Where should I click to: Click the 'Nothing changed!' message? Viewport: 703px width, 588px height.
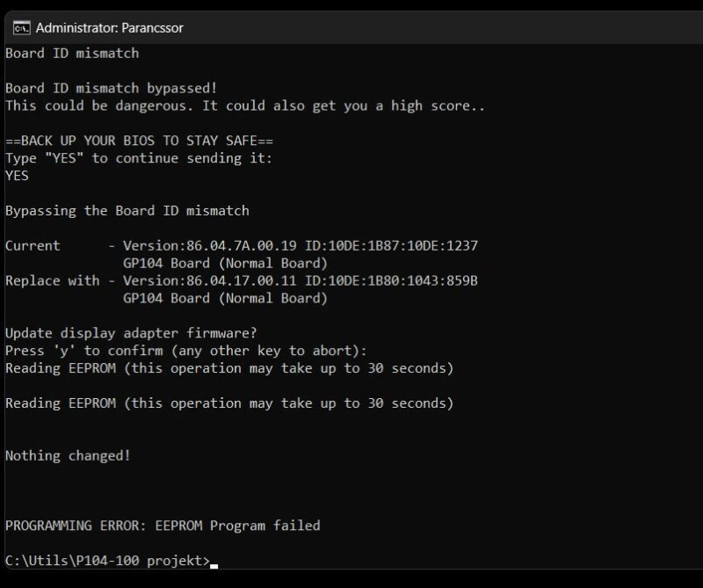coord(68,455)
